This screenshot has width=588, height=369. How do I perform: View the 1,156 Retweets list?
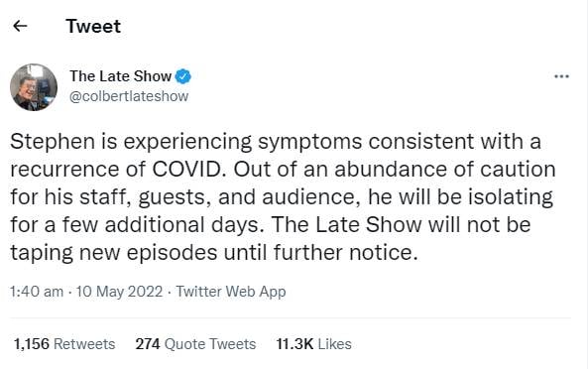64,344
